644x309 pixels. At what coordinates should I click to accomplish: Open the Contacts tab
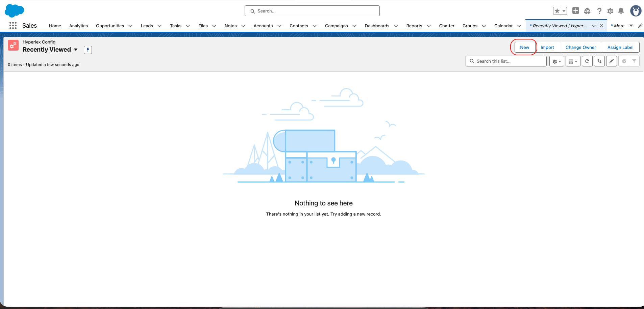(x=299, y=26)
